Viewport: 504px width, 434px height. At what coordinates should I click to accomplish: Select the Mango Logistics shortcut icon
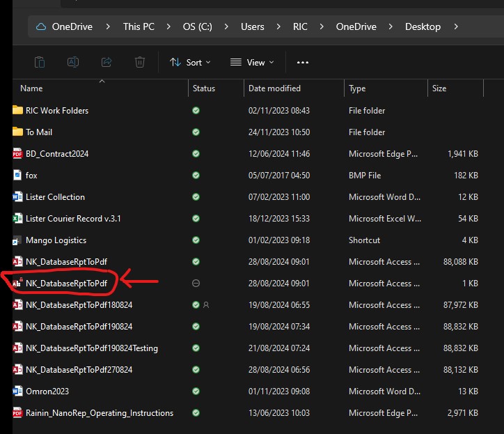coord(18,240)
